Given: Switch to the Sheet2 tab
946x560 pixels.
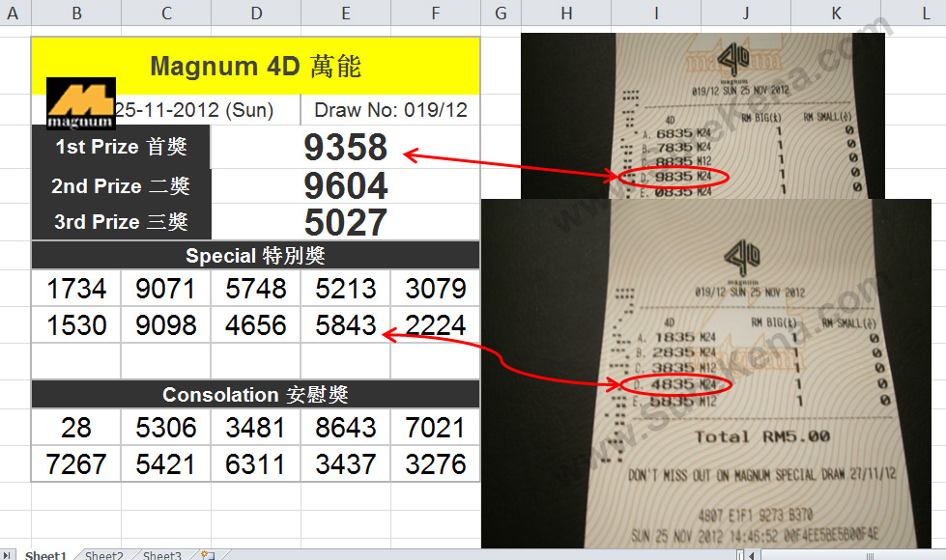Looking at the screenshot, I should pyautogui.click(x=103, y=554).
